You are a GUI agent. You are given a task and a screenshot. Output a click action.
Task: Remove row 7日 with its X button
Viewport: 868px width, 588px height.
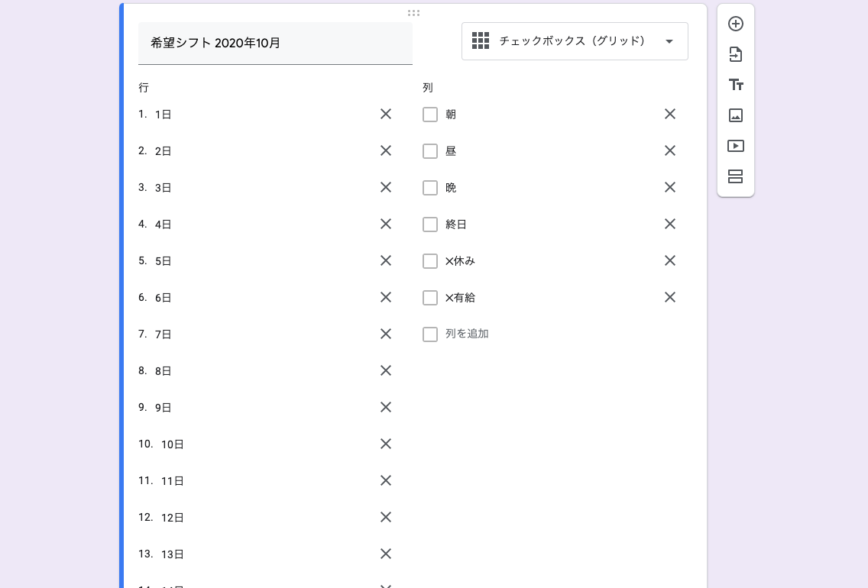(x=386, y=334)
